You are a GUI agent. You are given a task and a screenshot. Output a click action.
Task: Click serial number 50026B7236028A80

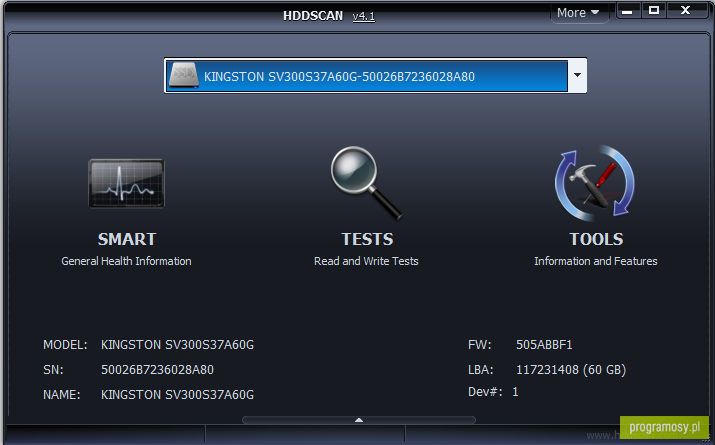pyautogui.click(x=157, y=369)
